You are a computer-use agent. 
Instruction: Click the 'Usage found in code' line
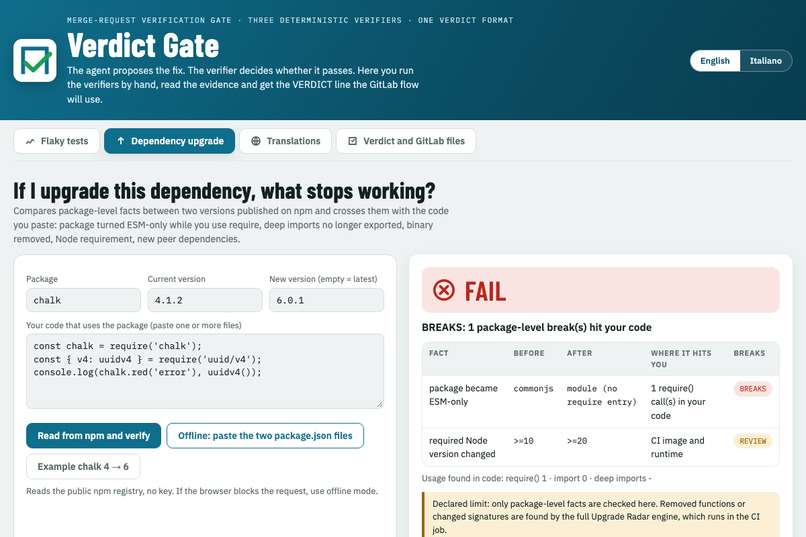pos(537,478)
